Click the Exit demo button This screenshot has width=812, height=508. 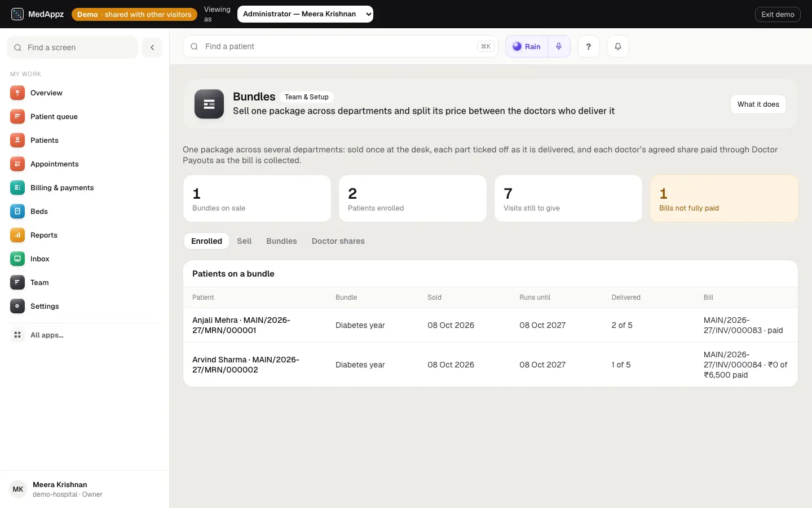pos(778,14)
